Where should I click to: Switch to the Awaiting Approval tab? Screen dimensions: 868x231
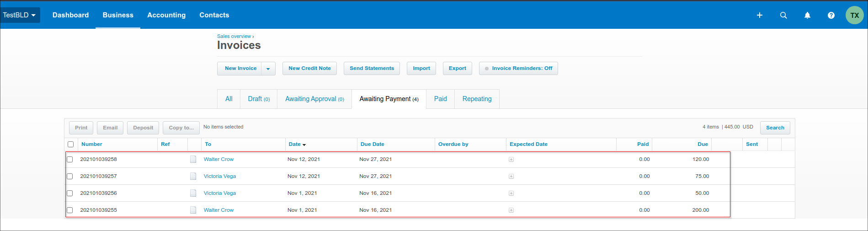tap(314, 99)
